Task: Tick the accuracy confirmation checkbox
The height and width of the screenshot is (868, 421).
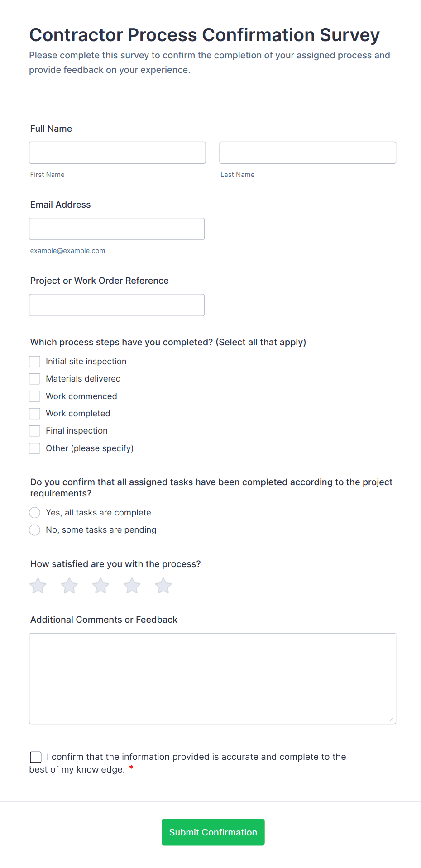Action: (36, 757)
